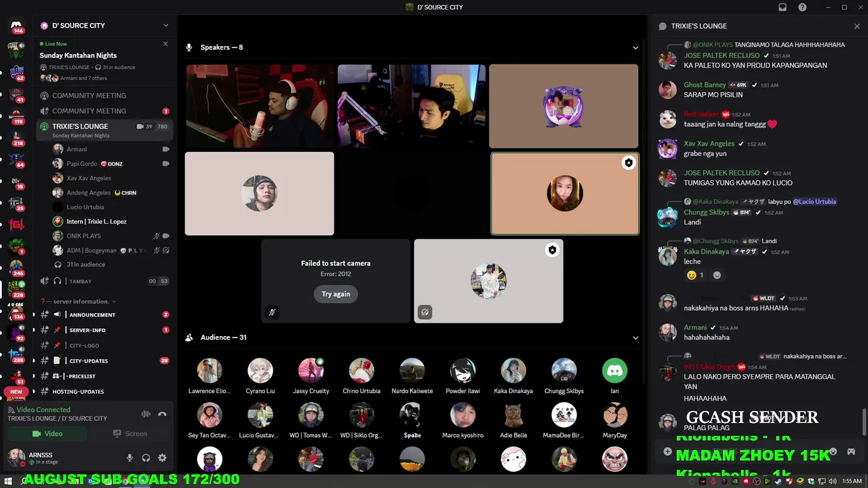Click badge on bottom speaker avatar tile

click(x=552, y=250)
